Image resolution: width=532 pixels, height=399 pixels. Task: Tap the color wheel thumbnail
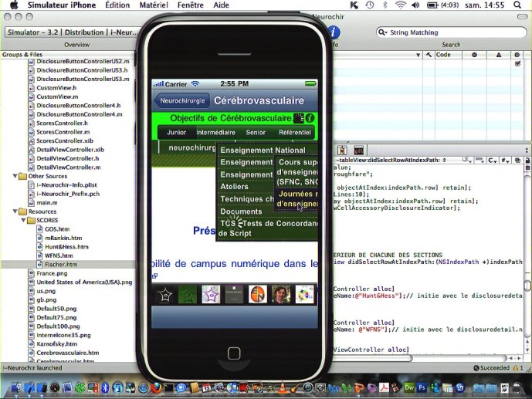click(304, 295)
